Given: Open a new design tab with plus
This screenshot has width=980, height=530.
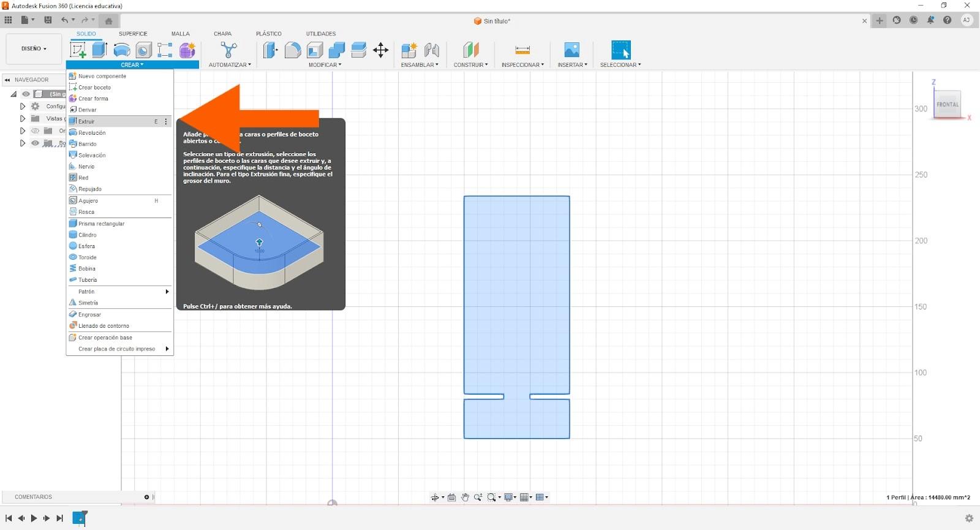Looking at the screenshot, I should coord(880,21).
